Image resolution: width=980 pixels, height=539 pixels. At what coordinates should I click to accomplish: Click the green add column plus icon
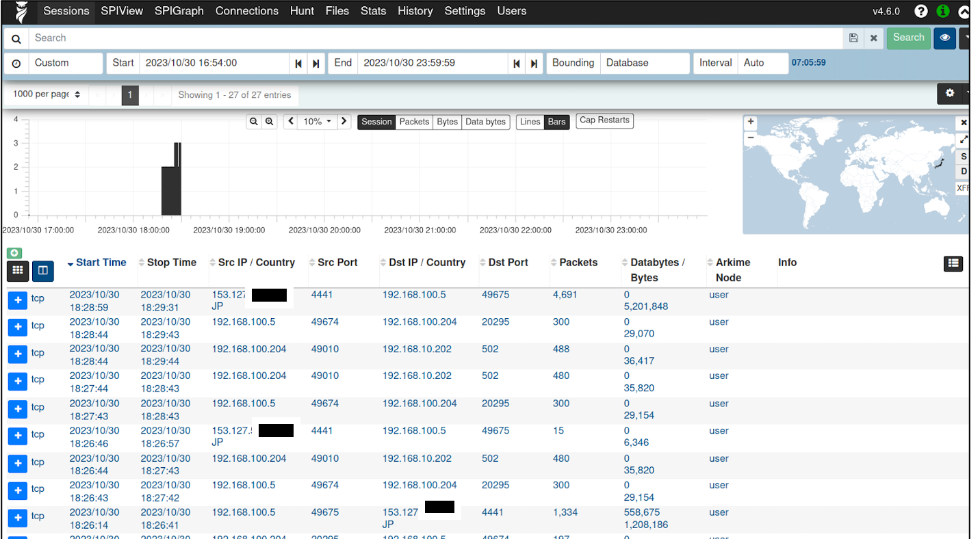[14, 253]
